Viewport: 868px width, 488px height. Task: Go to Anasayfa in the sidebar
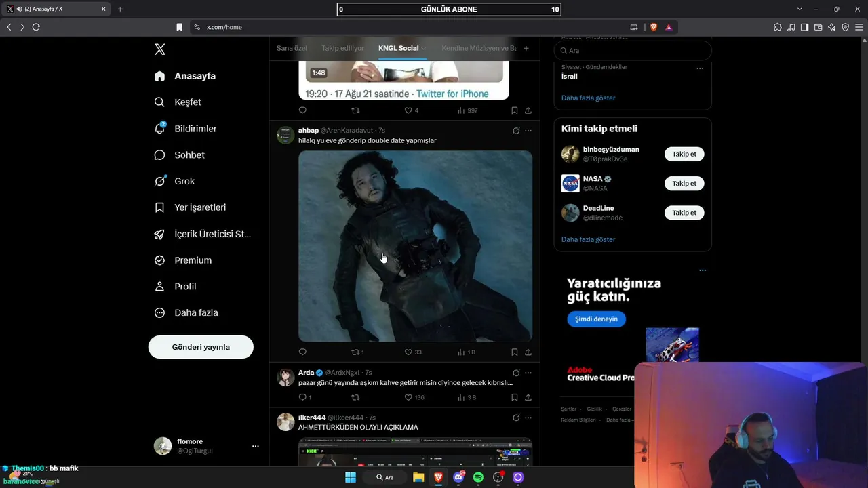[x=185, y=76]
